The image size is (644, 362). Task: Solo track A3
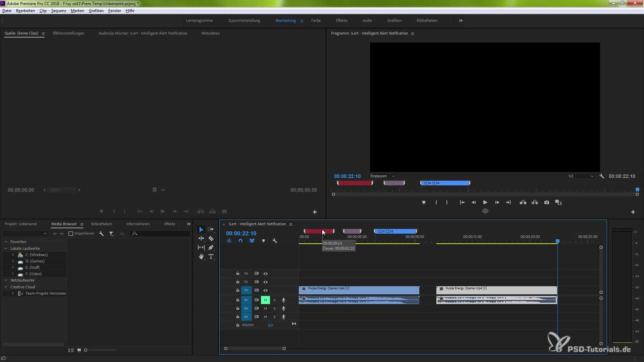pos(274,317)
